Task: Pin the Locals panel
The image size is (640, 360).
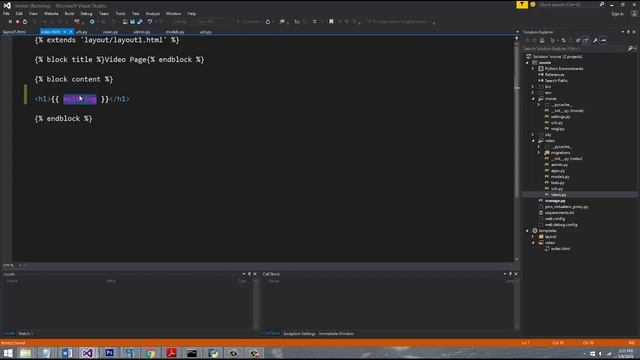Action: coord(249,274)
